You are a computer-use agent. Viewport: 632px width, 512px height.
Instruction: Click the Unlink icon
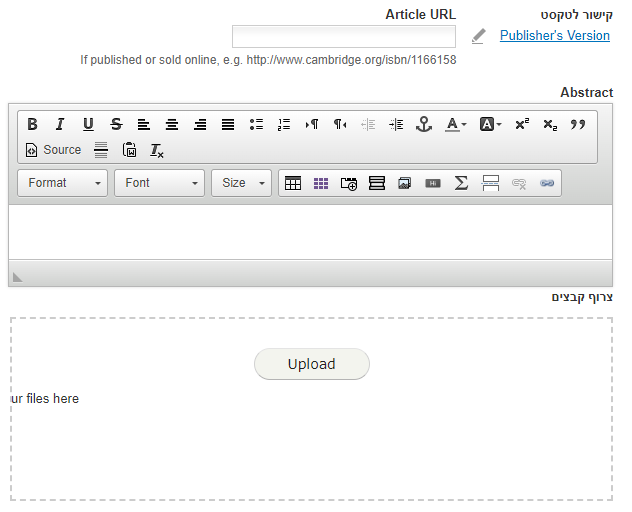(519, 183)
